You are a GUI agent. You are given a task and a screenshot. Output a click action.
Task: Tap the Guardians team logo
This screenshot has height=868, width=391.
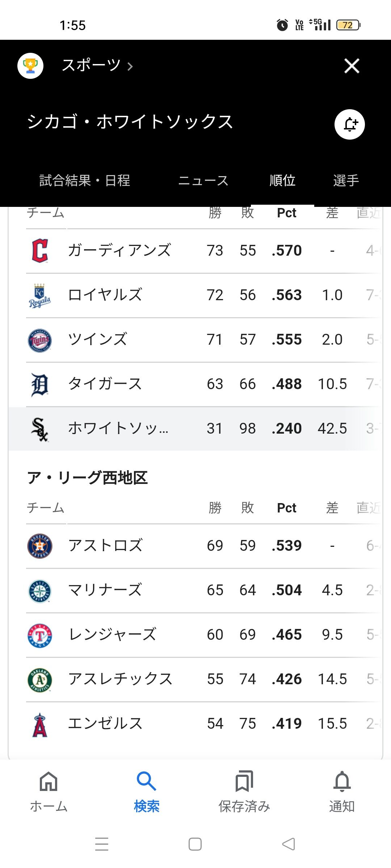(x=40, y=251)
